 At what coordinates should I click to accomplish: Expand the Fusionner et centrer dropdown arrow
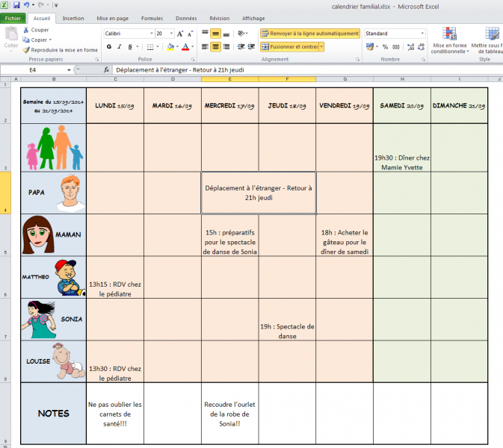[x=321, y=46]
